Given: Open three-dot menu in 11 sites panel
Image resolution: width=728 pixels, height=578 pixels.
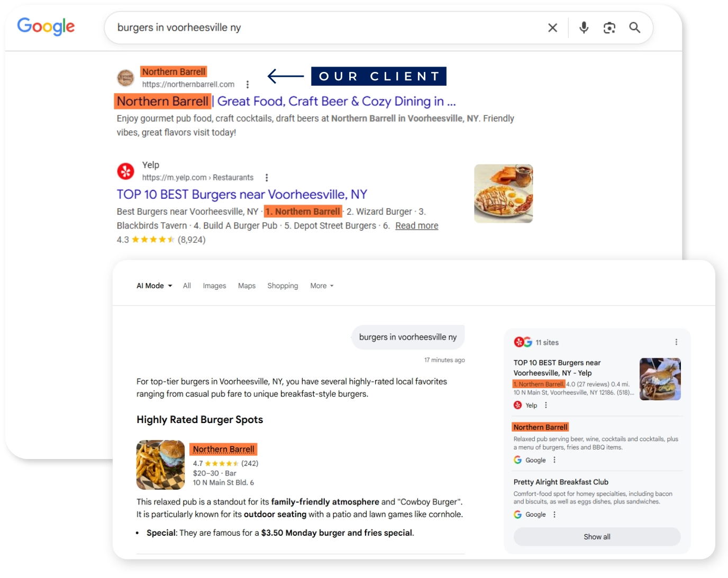Looking at the screenshot, I should [x=676, y=342].
